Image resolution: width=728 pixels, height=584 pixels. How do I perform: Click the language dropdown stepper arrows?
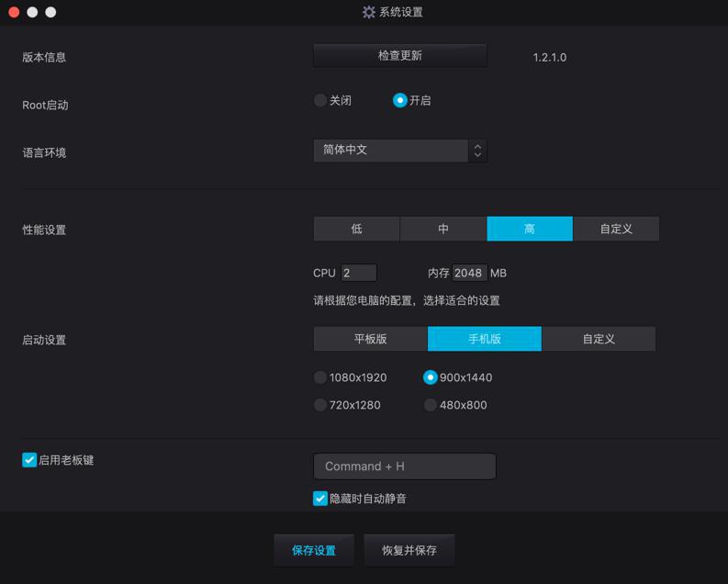[x=477, y=151]
